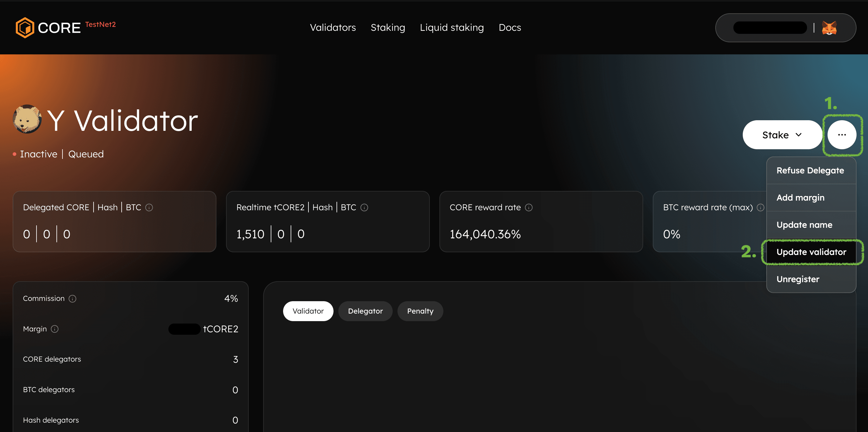Screen dimensions: 868x432
Task: Choose Add margin in dropdown menu
Action: tap(800, 198)
